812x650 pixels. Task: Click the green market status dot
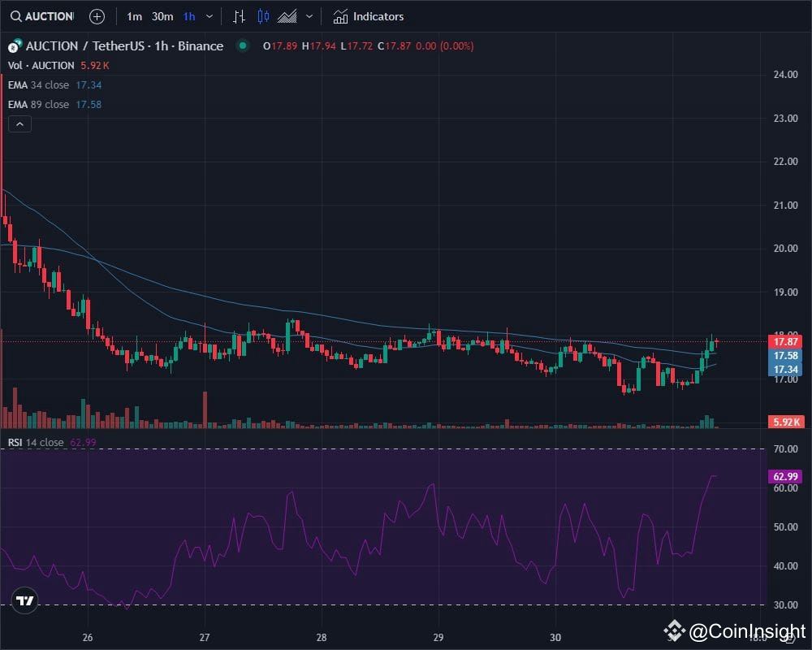click(x=242, y=45)
